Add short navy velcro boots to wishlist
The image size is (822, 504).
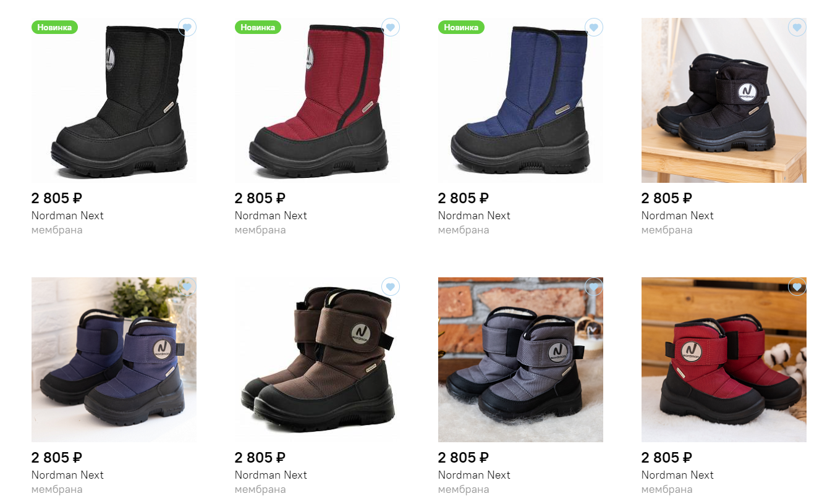coord(187,287)
